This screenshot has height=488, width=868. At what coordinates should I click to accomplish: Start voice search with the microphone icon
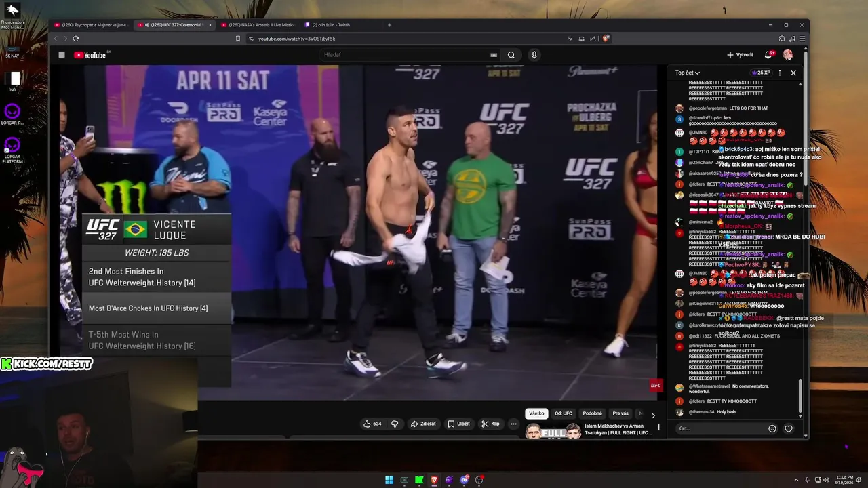pyautogui.click(x=534, y=55)
